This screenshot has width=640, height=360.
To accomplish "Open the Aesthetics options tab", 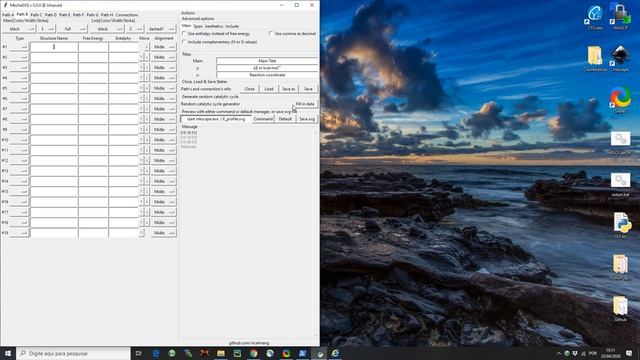I will coord(214,26).
